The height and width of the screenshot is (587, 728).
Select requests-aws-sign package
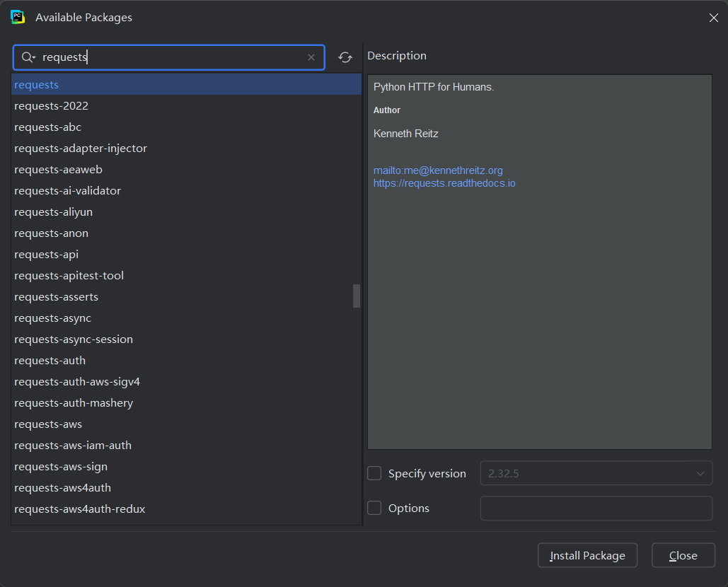(x=186, y=466)
